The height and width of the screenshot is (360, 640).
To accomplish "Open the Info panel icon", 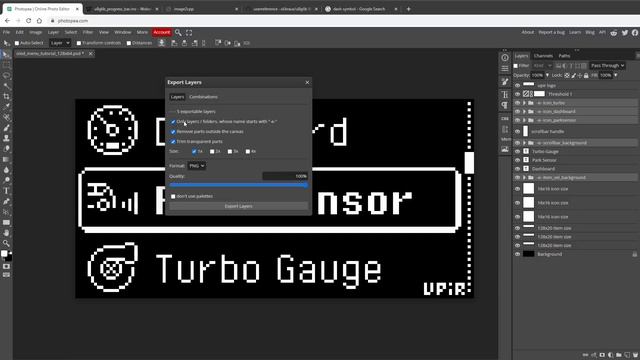I will coord(505,58).
